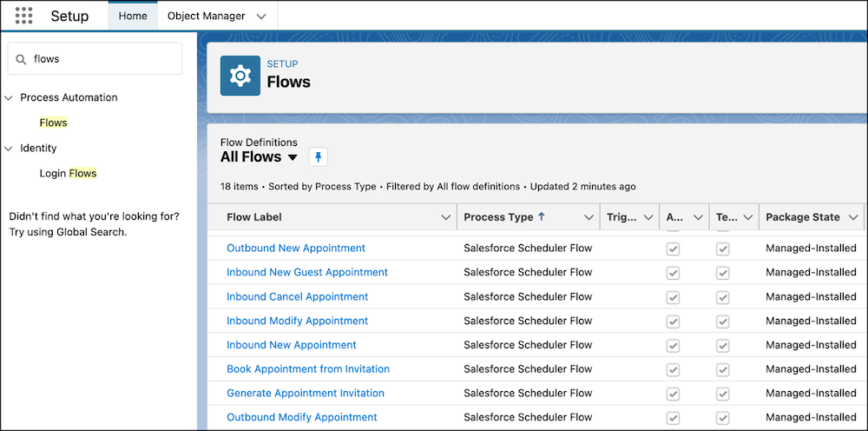The width and height of the screenshot is (868, 431).
Task: Open Generate Appointment Invitation flow
Action: click(306, 394)
